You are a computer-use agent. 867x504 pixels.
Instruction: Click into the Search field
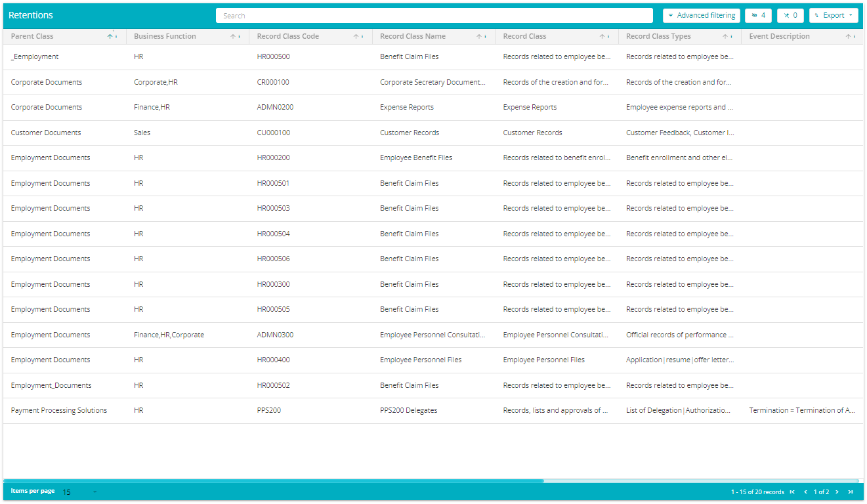(x=434, y=16)
